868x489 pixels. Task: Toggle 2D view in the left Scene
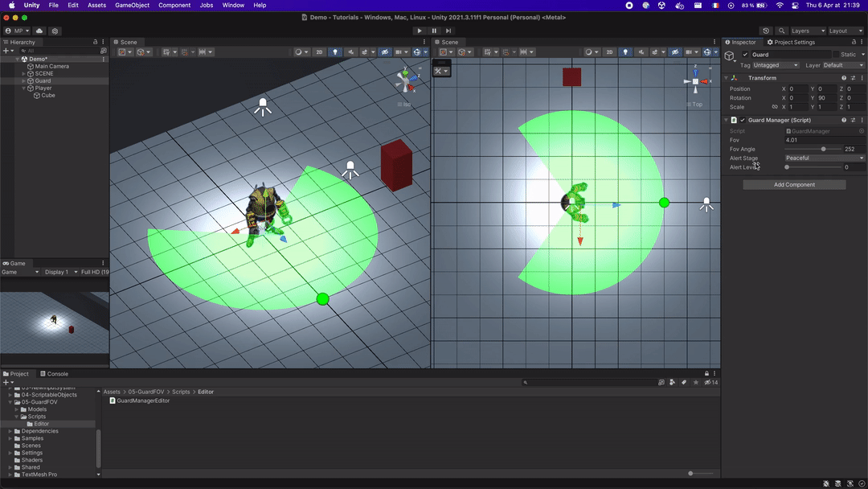[319, 52]
